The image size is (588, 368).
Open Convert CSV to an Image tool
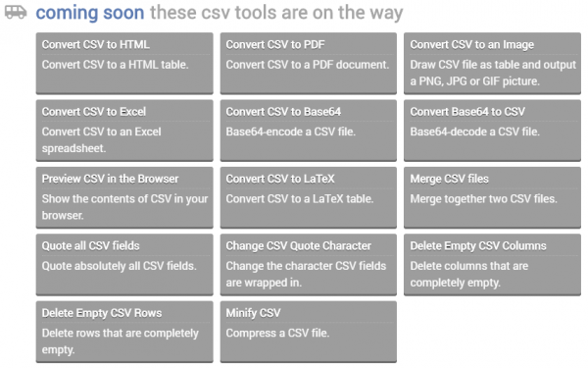492,63
